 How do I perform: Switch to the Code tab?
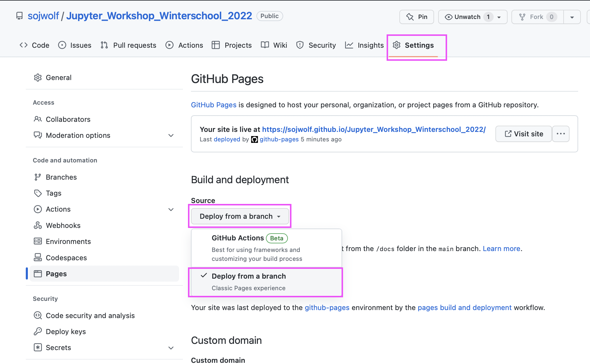click(34, 45)
